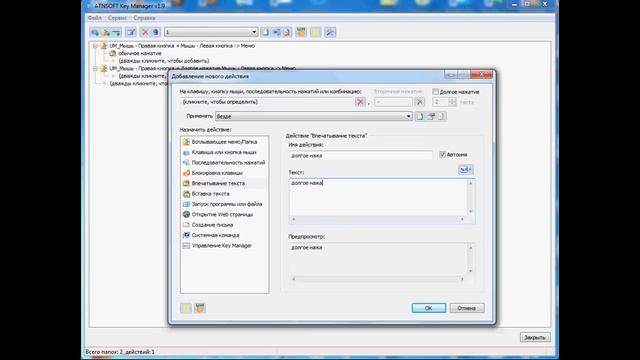
Task: Collapse the second UM_Мышь tree folder
Action: (x=95, y=68)
